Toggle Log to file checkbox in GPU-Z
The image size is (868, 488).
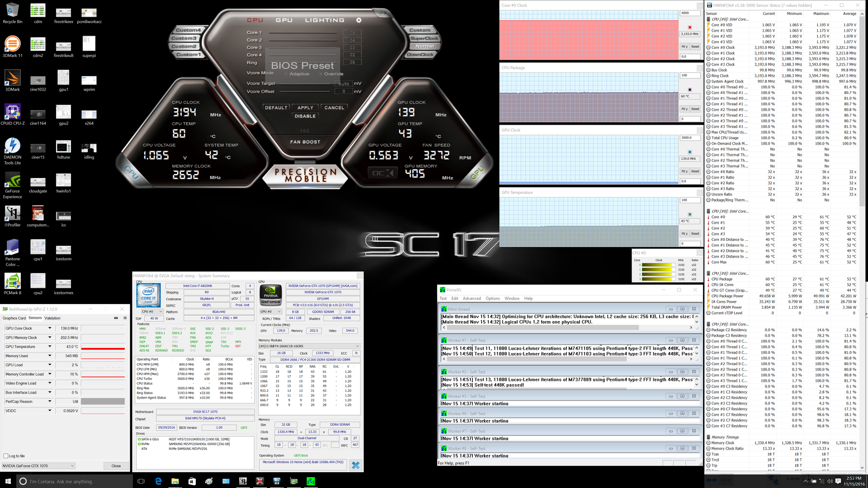pos(6,456)
